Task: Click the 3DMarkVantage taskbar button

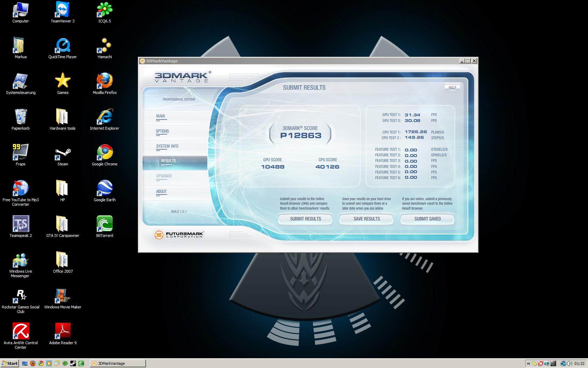Action: (117, 363)
